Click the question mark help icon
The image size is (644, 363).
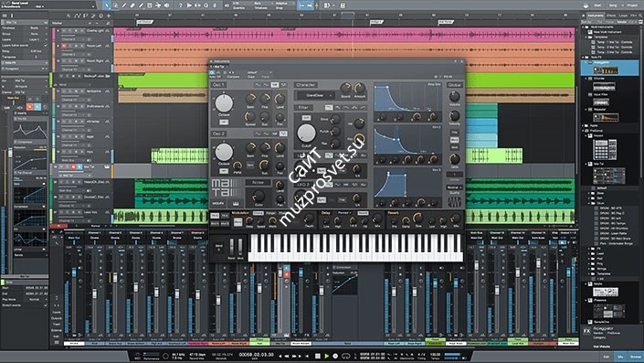[x=180, y=5]
